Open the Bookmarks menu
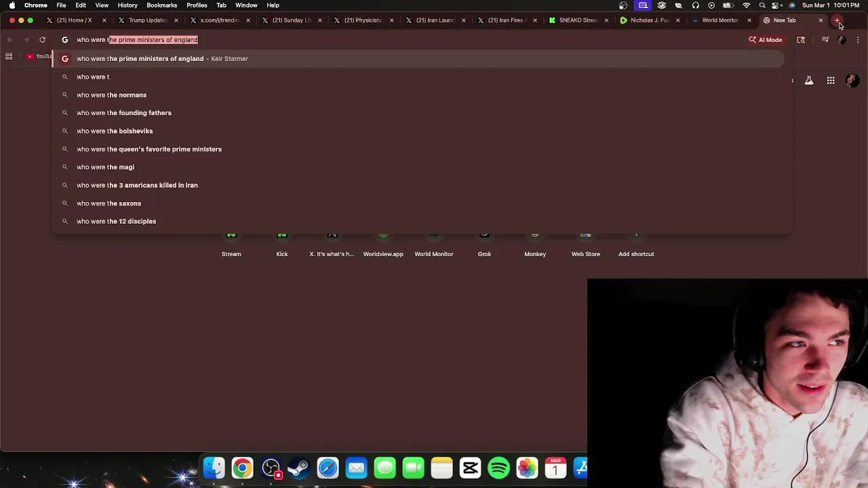 [162, 5]
